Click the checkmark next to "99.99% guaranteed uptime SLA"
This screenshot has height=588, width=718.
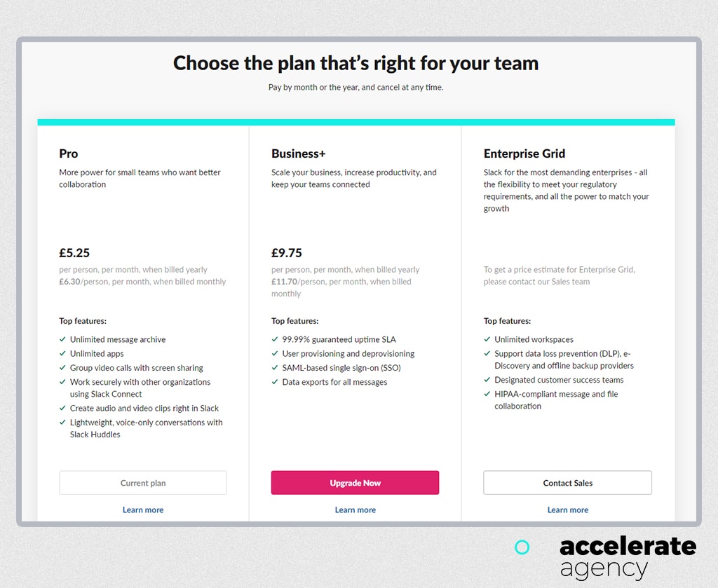(275, 339)
